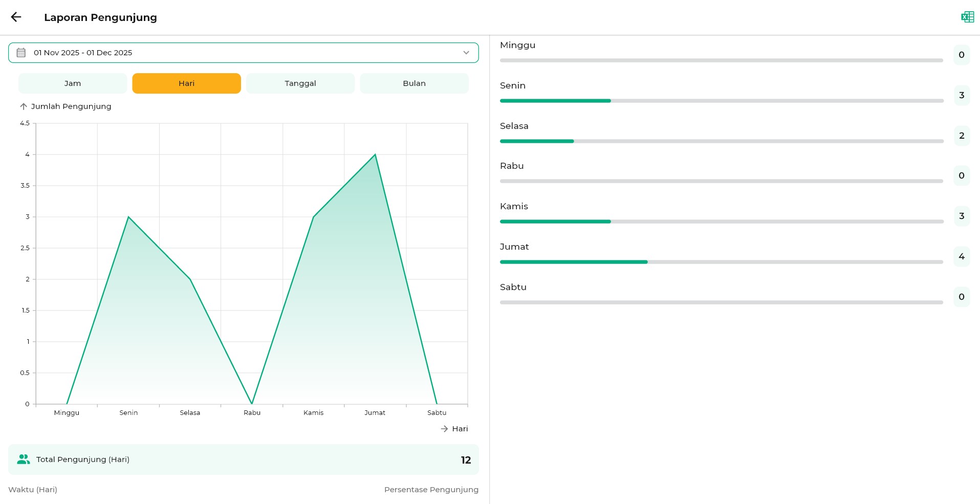Select the Hari tab
The image size is (980, 504).
[186, 83]
